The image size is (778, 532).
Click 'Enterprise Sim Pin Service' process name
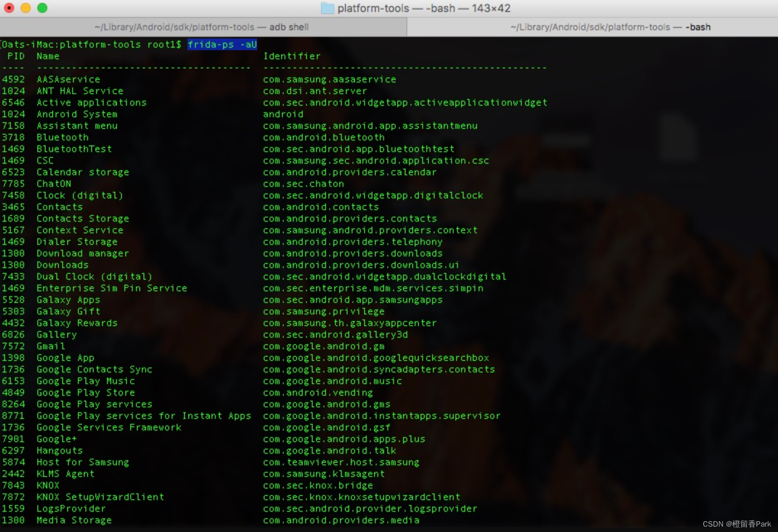click(x=112, y=288)
